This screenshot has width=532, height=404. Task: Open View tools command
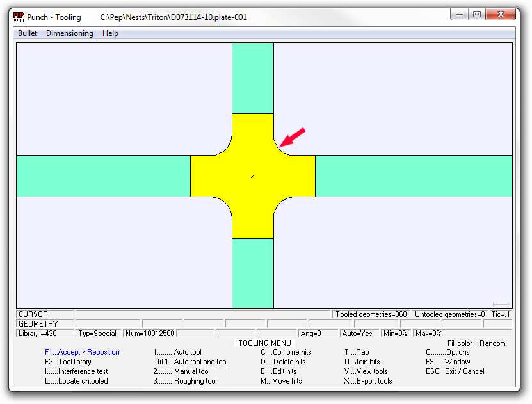pos(366,371)
